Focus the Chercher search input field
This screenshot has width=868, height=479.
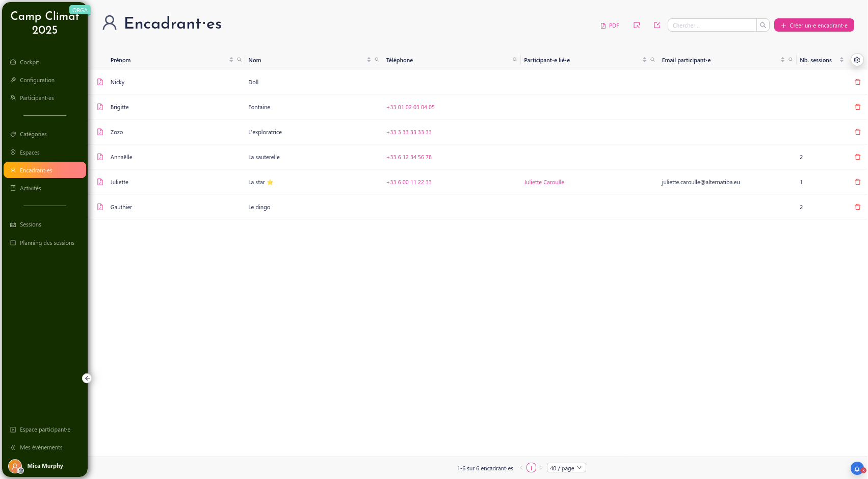712,25
